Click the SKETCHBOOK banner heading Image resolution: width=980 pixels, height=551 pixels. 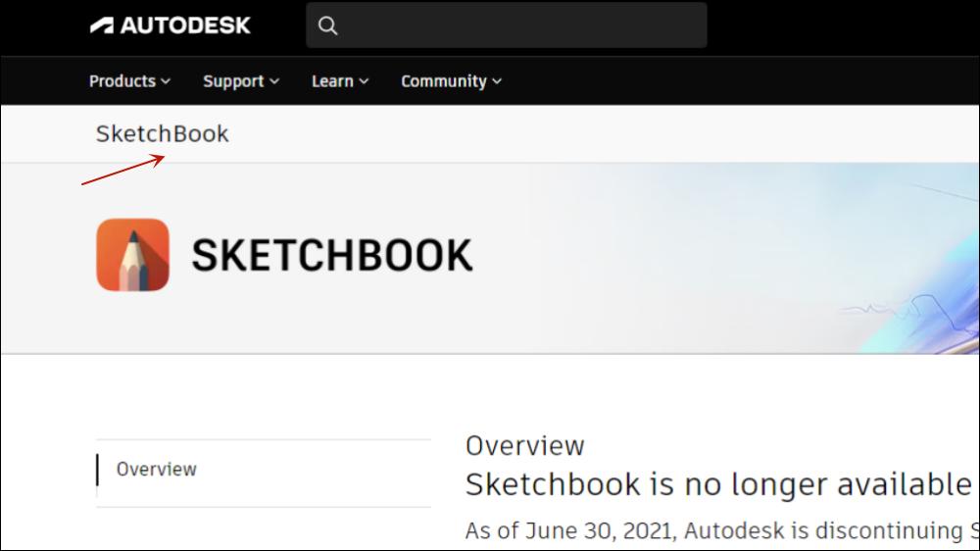click(332, 255)
